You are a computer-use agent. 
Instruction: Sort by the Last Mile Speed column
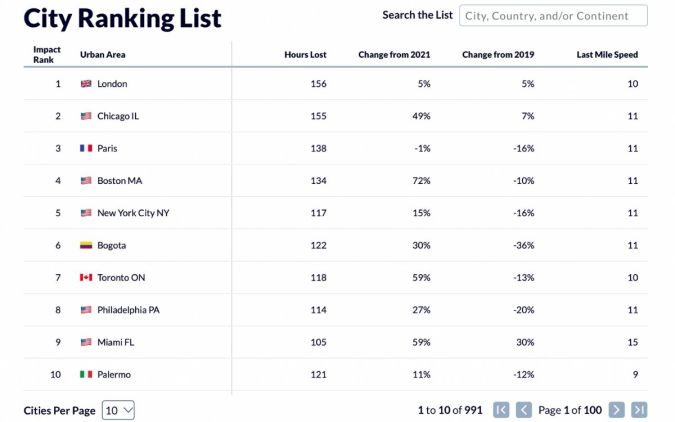pyautogui.click(x=607, y=55)
